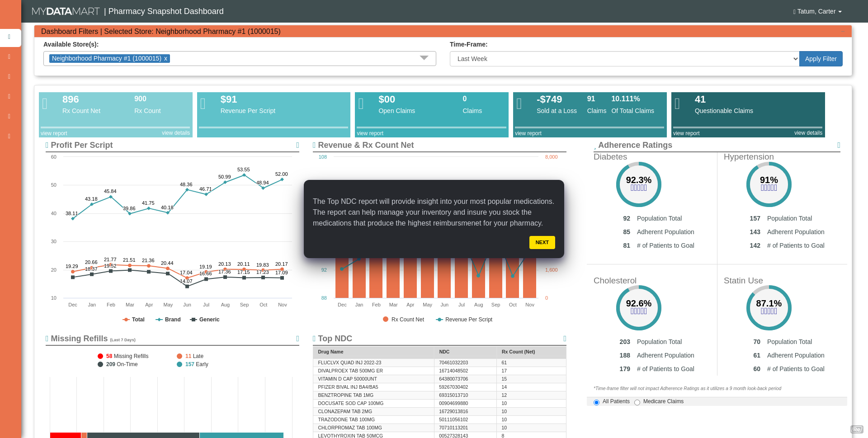Click the Apply Filter button
Screen dimensions: 868x438
click(821, 59)
